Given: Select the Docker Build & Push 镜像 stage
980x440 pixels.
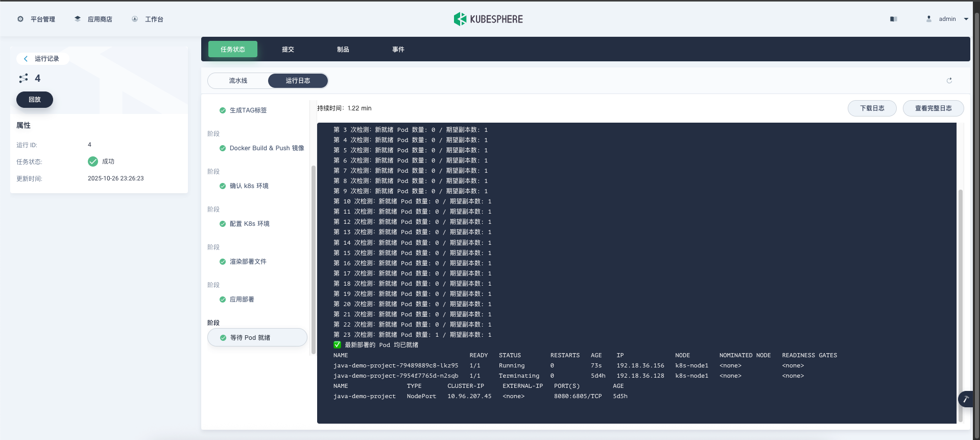Looking at the screenshot, I should pyautogui.click(x=266, y=148).
